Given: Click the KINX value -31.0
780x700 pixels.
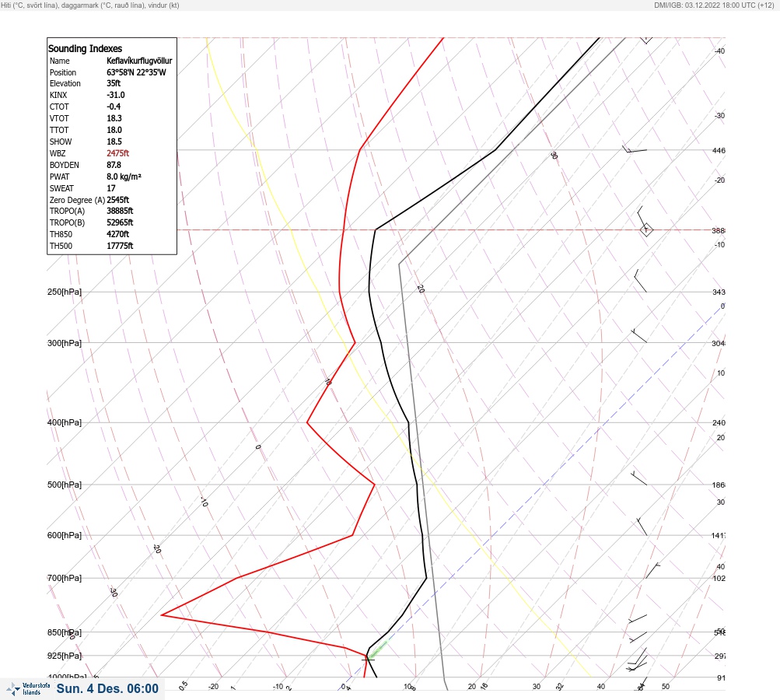Looking at the screenshot, I should coord(116,95).
